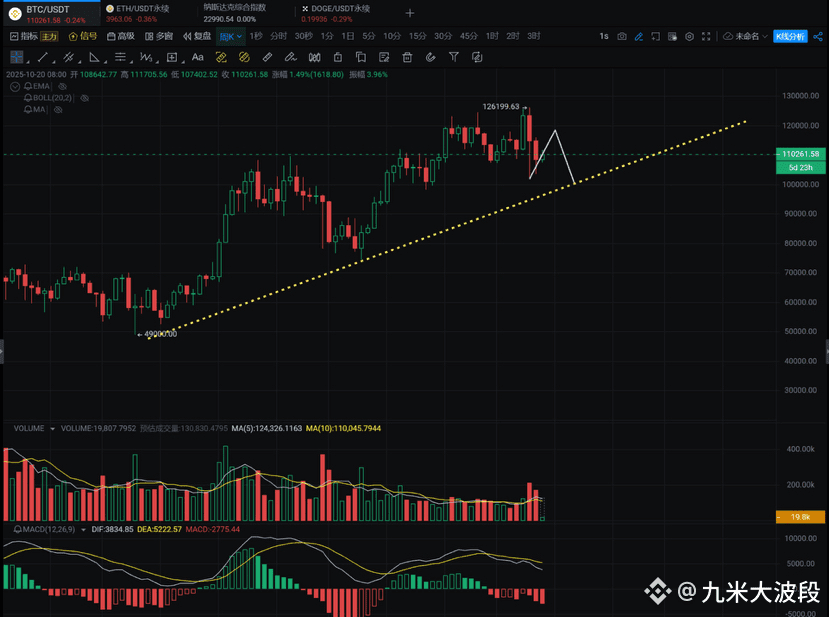Add a new symbol tab with plus

tap(410, 13)
